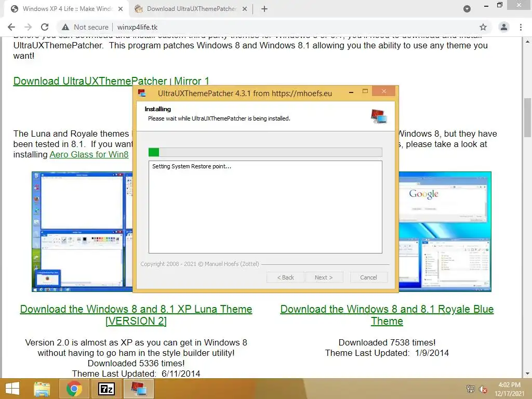Click the Royale Blue theme screenshot
The width and height of the screenshot is (532, 399).
click(x=445, y=232)
